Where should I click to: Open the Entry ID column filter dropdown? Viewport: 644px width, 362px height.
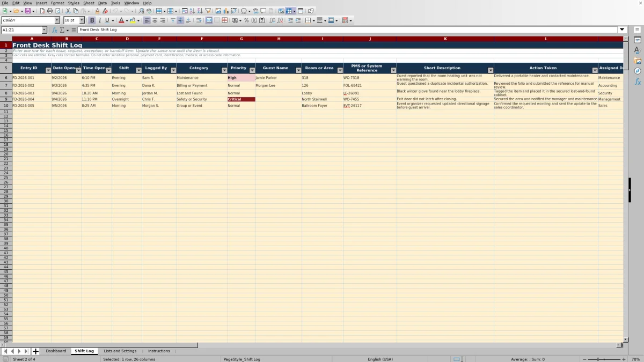[x=48, y=70]
